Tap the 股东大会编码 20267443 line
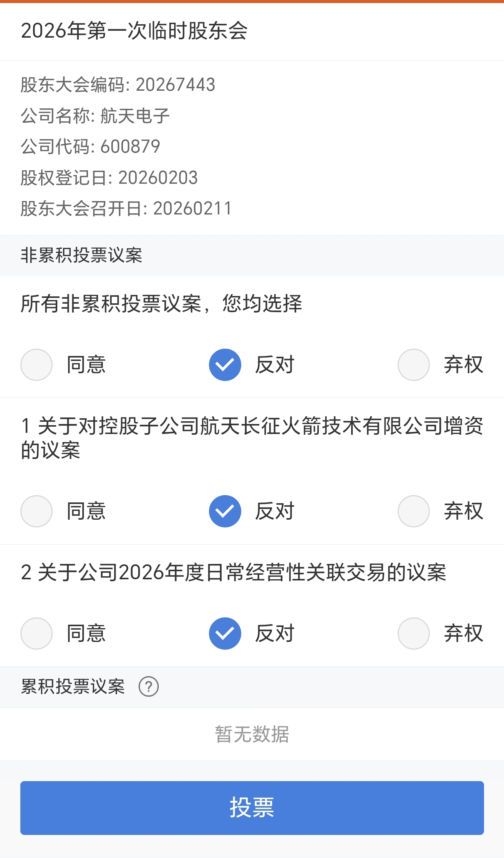This screenshot has height=858, width=504. (118, 85)
